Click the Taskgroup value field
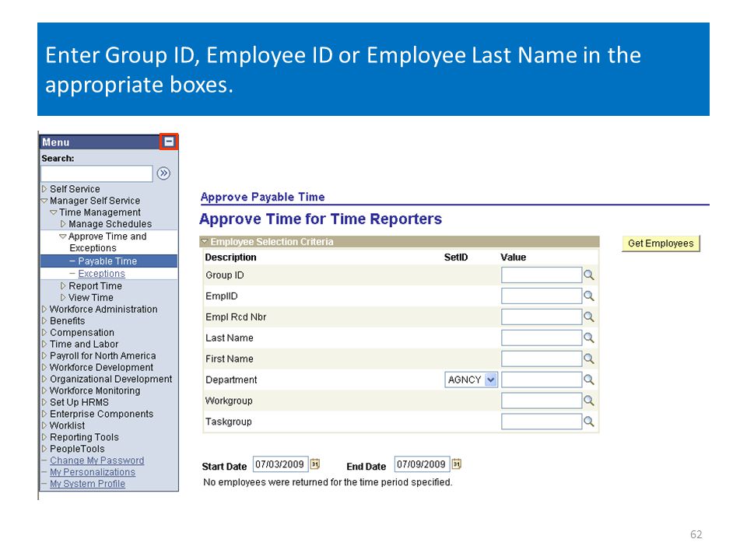The image size is (747, 560). [x=542, y=422]
